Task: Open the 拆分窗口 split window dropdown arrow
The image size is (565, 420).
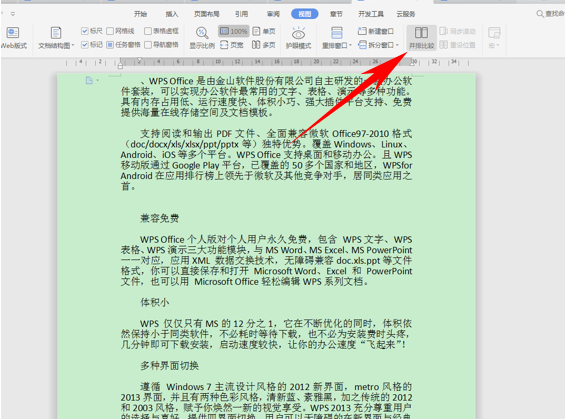Action: (x=397, y=45)
